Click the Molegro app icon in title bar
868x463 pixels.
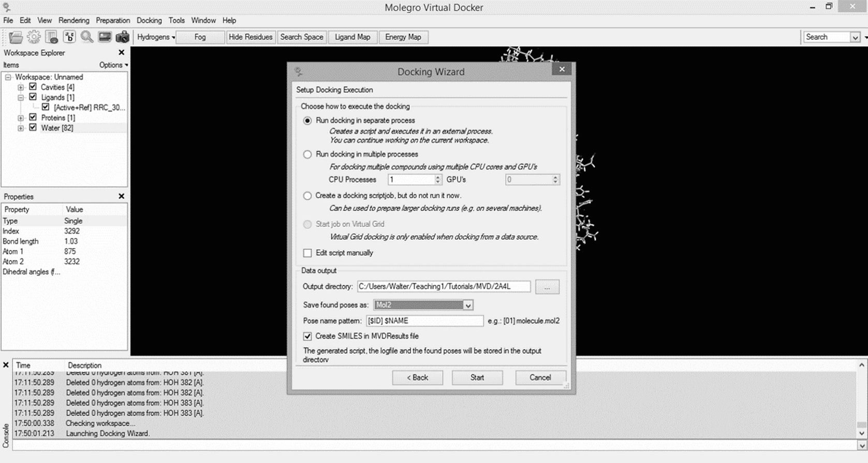click(x=7, y=7)
